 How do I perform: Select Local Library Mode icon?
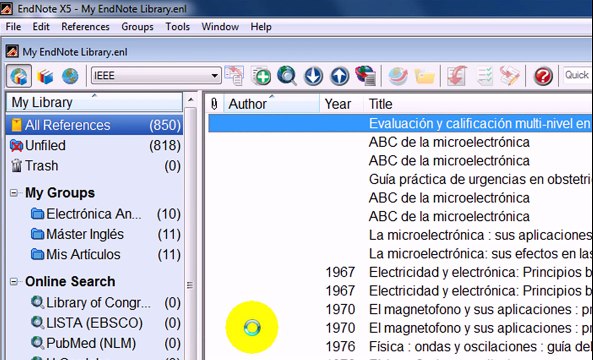click(45, 76)
